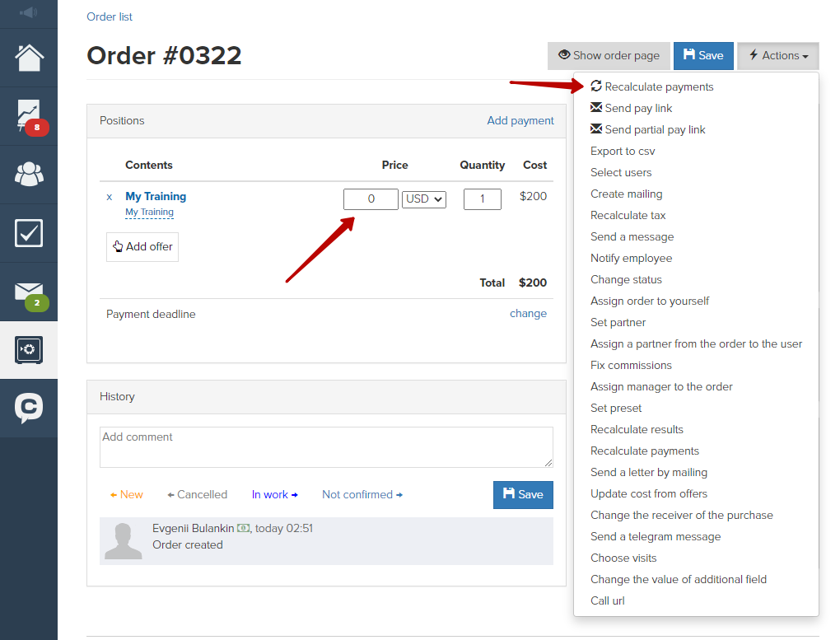Click the Order #0322 heading
The image size is (840, 640).
[164, 56]
